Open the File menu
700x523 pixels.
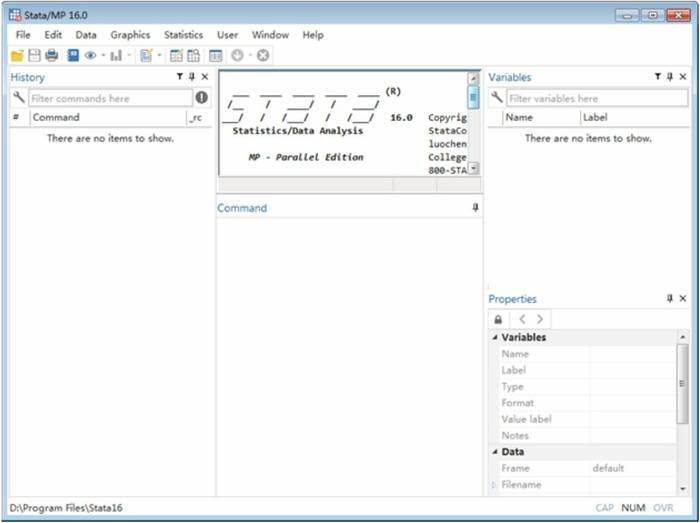point(23,35)
